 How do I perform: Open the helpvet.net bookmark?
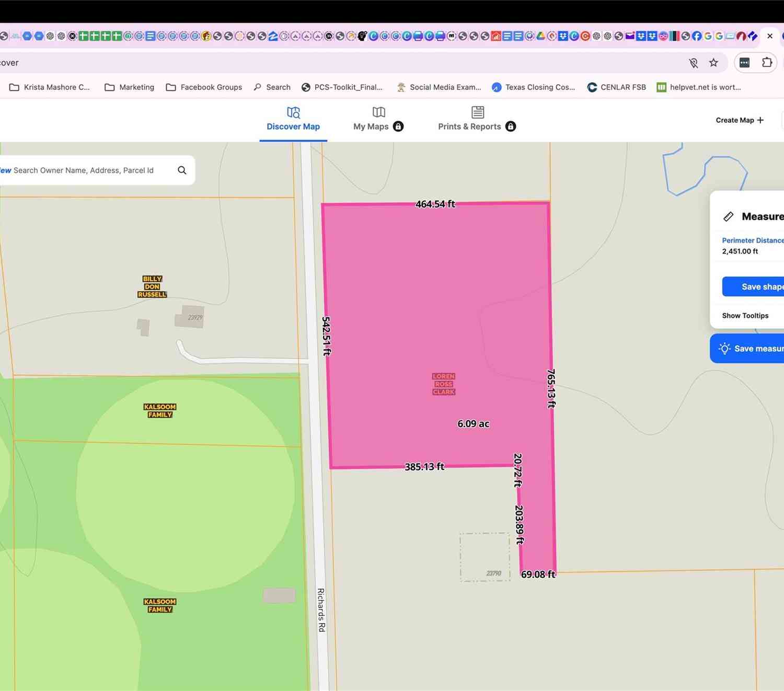click(699, 87)
